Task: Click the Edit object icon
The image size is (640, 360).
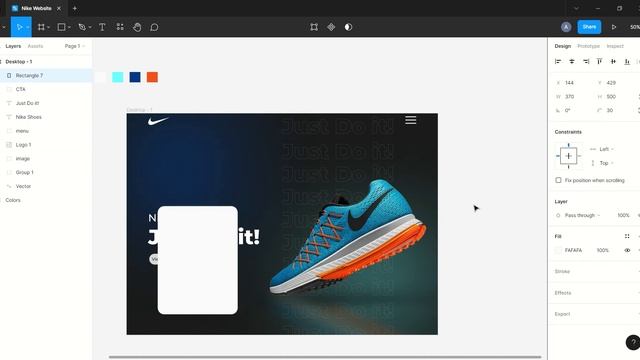Action: click(314, 27)
